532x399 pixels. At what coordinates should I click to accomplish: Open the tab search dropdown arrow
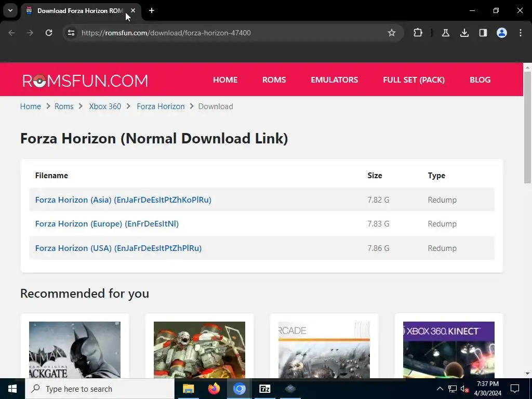click(10, 10)
